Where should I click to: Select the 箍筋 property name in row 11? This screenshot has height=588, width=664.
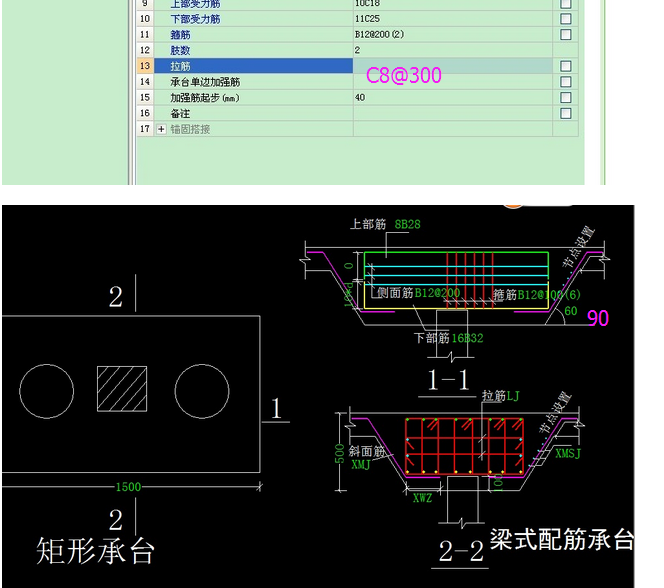coord(180,35)
